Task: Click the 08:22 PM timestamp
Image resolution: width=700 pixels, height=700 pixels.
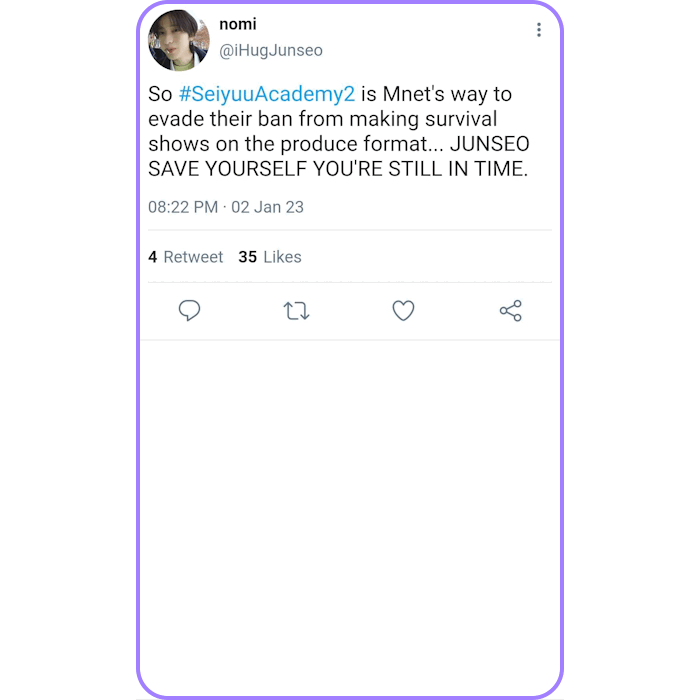Action: point(183,207)
